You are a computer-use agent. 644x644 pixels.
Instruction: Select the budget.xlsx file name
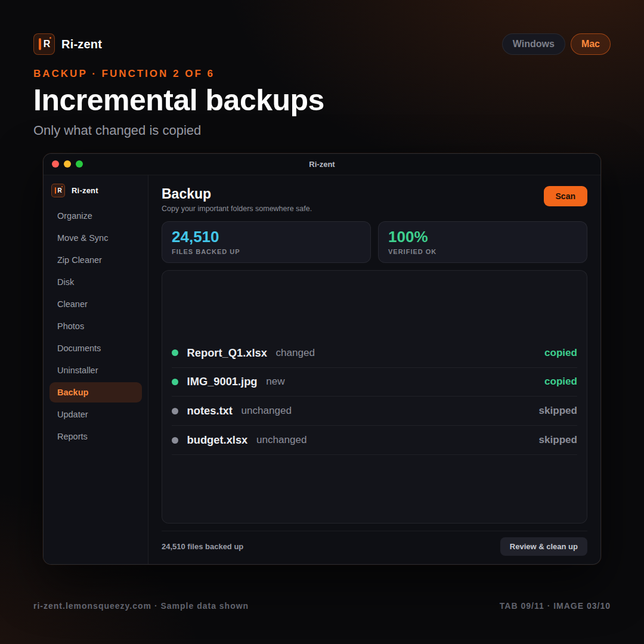217,440
